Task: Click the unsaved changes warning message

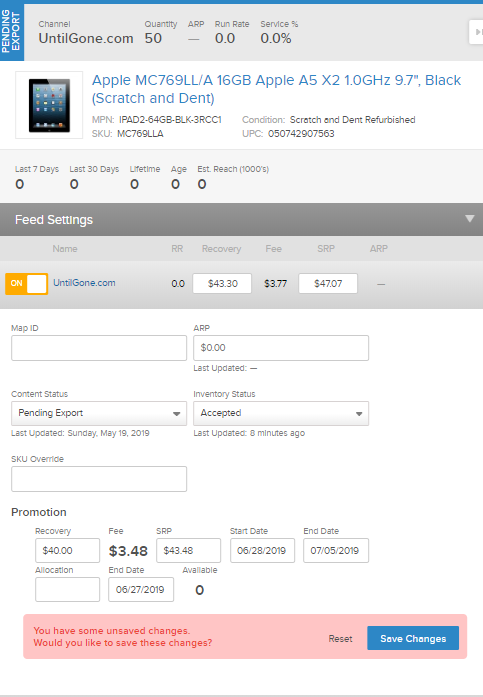Action: click(x=123, y=637)
